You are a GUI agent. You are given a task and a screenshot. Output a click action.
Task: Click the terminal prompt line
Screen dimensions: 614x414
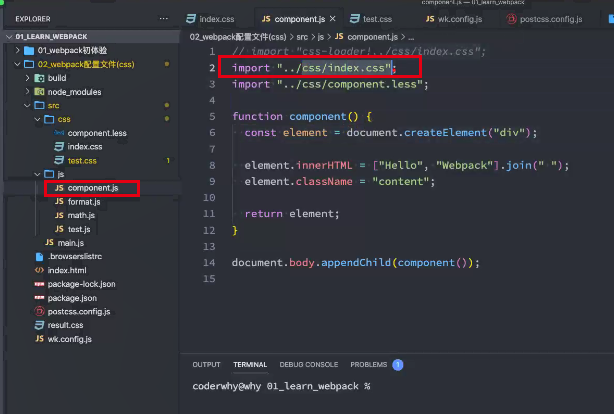[281, 386]
